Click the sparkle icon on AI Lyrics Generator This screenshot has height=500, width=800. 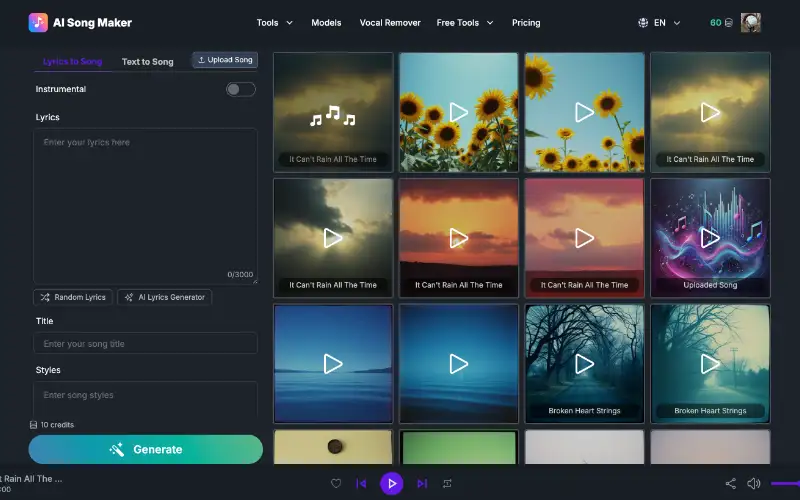pyautogui.click(x=129, y=297)
